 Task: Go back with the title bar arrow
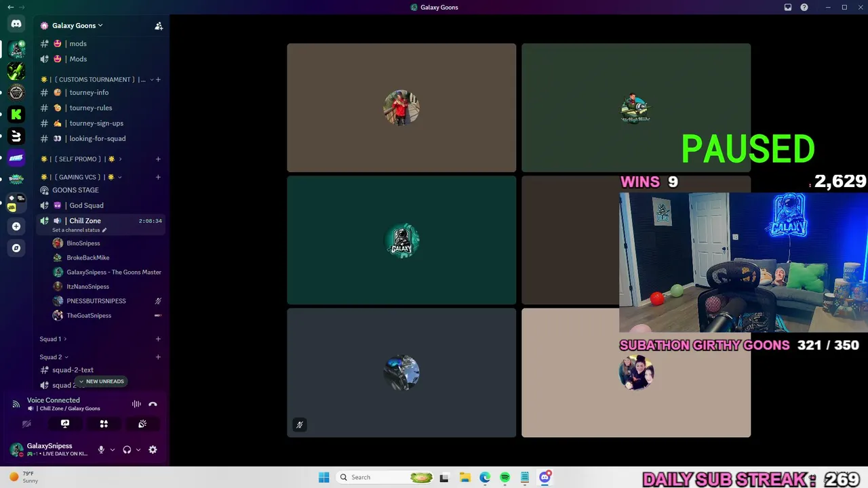10,7
